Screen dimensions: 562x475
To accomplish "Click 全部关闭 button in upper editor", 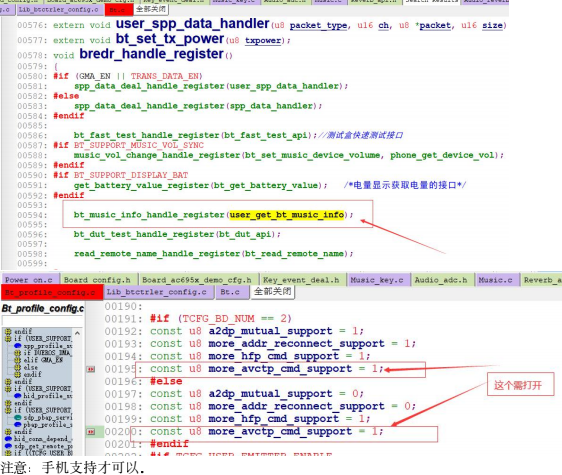I will (x=151, y=9).
